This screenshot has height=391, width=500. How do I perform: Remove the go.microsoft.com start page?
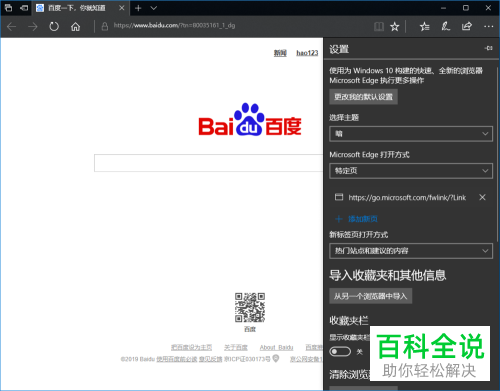pyautogui.click(x=482, y=197)
